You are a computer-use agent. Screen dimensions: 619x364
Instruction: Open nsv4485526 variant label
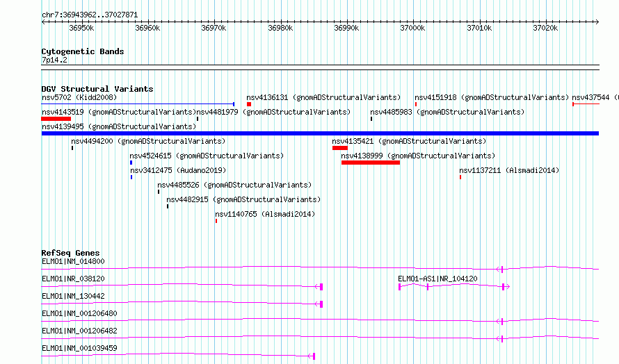click(234, 185)
